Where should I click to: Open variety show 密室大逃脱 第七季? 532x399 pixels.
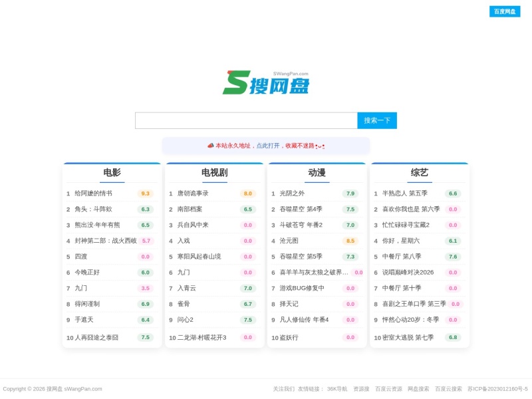[x=408, y=338]
